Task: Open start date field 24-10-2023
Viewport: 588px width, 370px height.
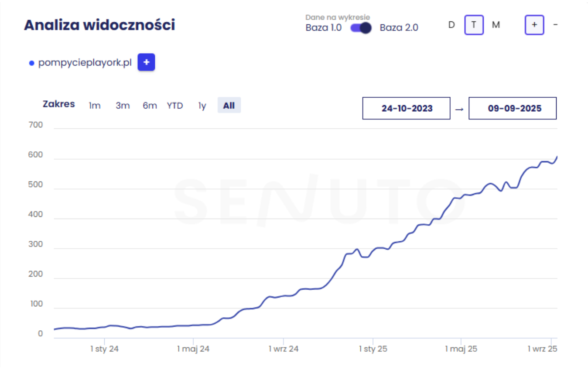Action: [406, 108]
